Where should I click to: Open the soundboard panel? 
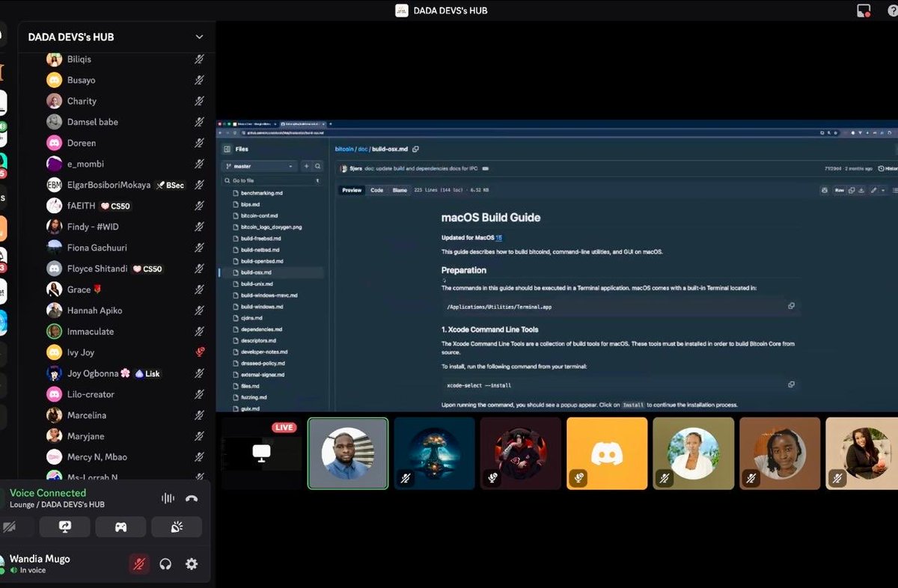click(176, 527)
